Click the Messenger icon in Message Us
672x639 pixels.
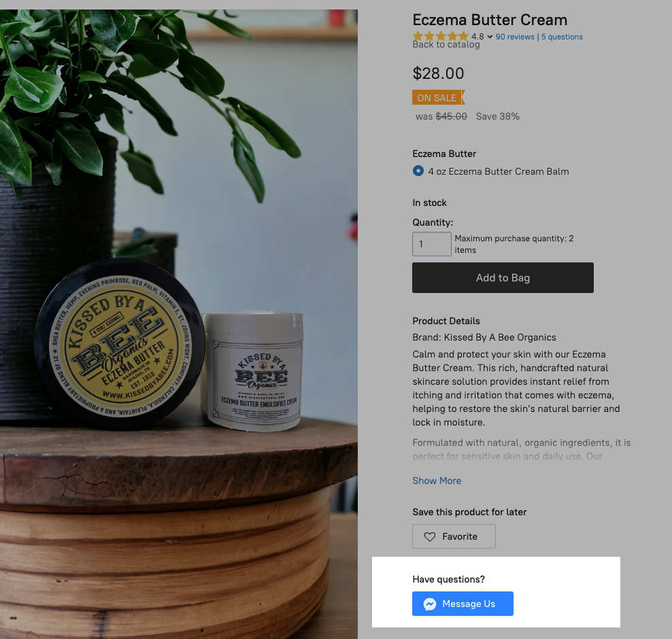point(429,604)
